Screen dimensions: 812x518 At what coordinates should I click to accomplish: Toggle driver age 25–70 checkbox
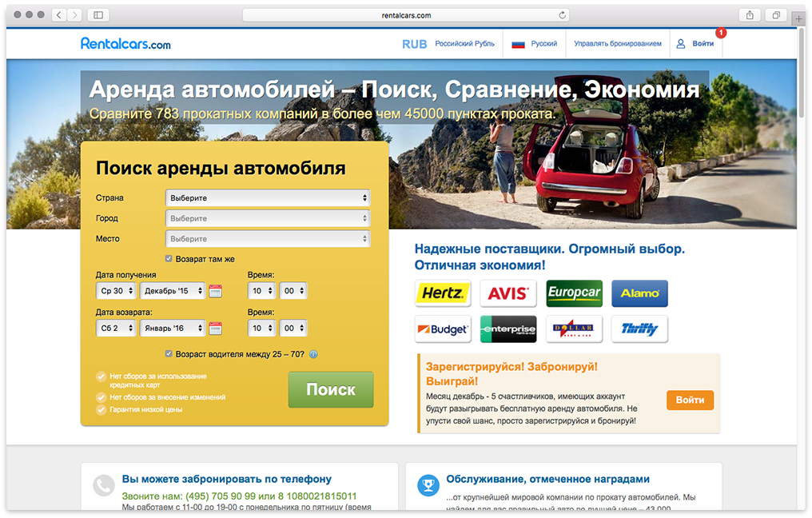169,353
